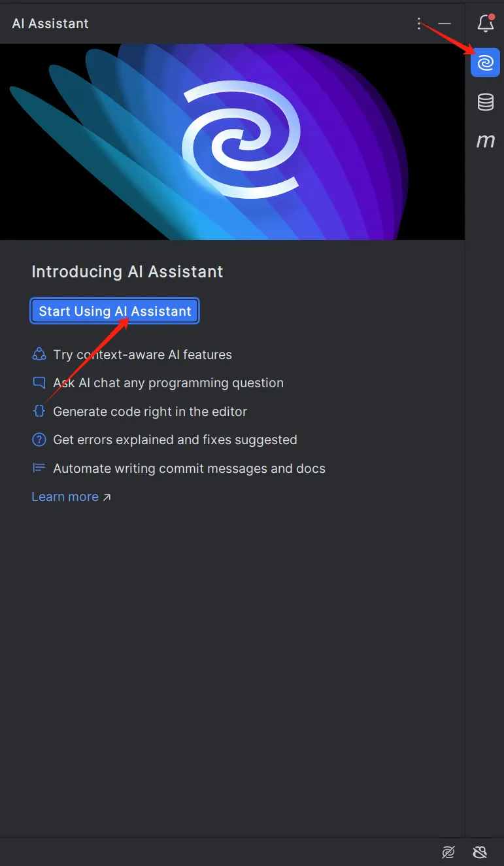Click Start Using AI Assistant button

[x=115, y=311]
